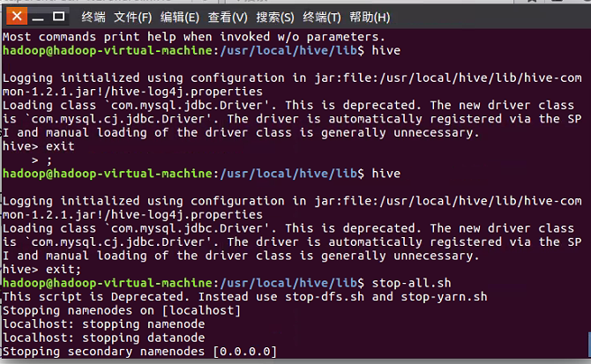The width and height of the screenshot is (591, 364).
Task: Maximize the terminal window
Action: click(x=58, y=17)
